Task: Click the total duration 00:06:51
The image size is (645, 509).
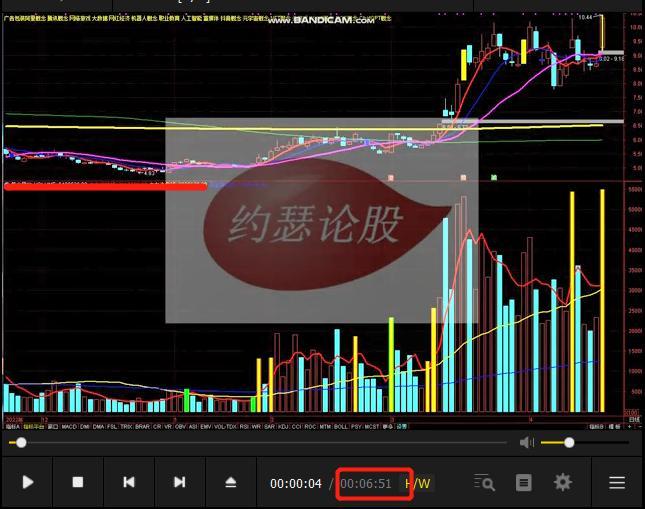Action: pos(366,484)
